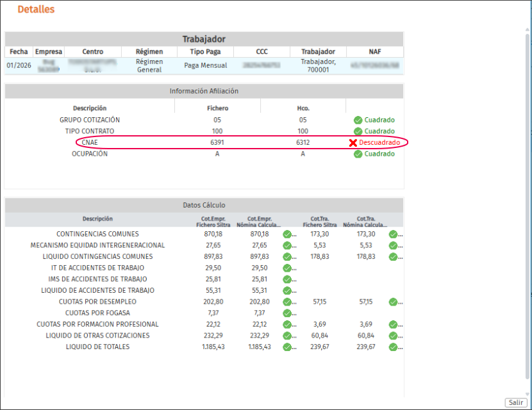The image size is (532, 410).
Task: Select the Centro column header
Action: point(93,51)
